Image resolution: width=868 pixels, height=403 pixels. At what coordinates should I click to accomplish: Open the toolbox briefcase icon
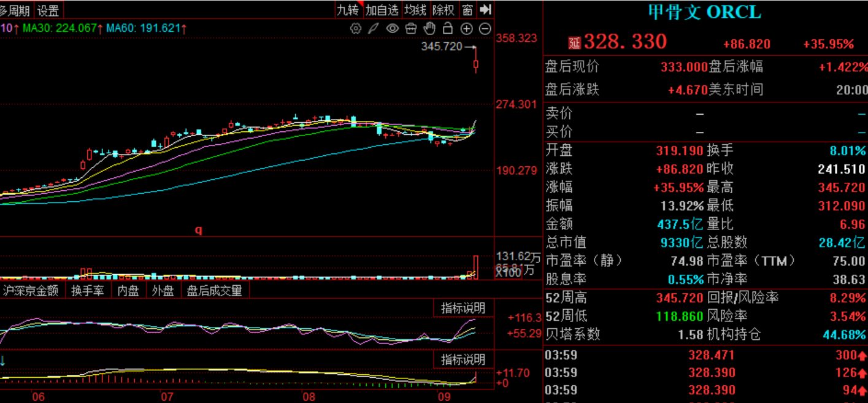411,28
